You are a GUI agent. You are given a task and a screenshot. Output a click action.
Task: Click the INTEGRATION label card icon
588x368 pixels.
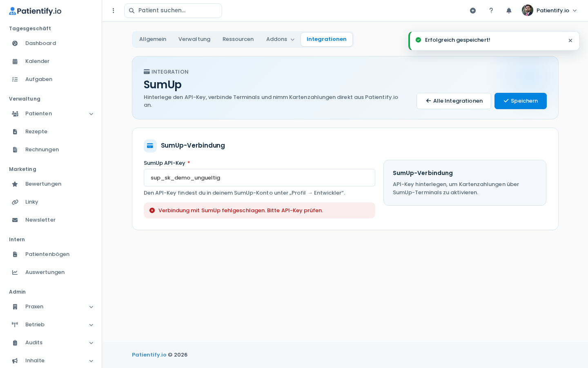pyautogui.click(x=147, y=72)
